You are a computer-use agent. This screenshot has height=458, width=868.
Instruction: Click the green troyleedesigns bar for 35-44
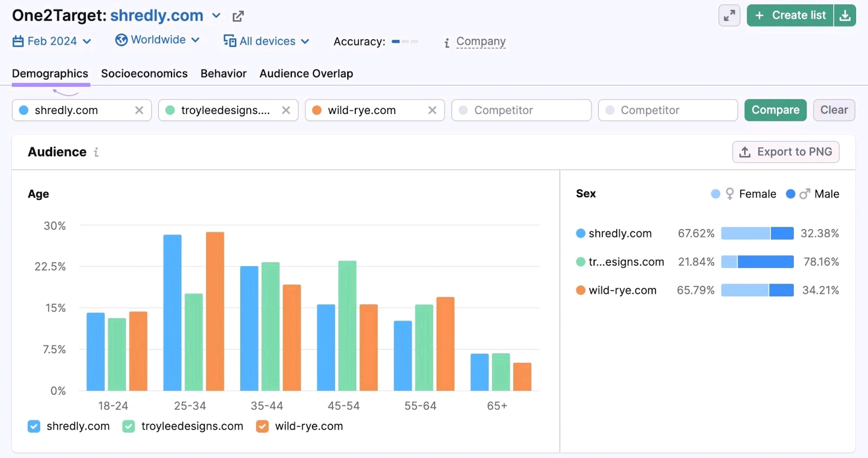[x=271, y=327]
